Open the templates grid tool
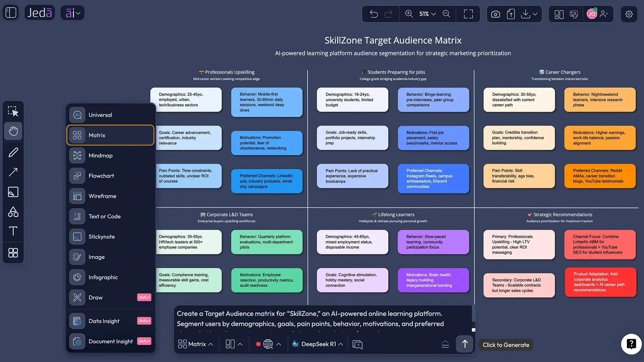The height and width of the screenshot is (362, 644). click(13, 253)
